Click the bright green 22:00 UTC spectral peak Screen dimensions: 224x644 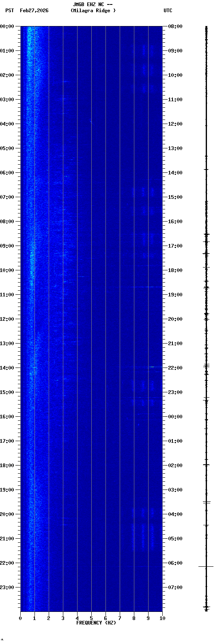(x=152, y=367)
